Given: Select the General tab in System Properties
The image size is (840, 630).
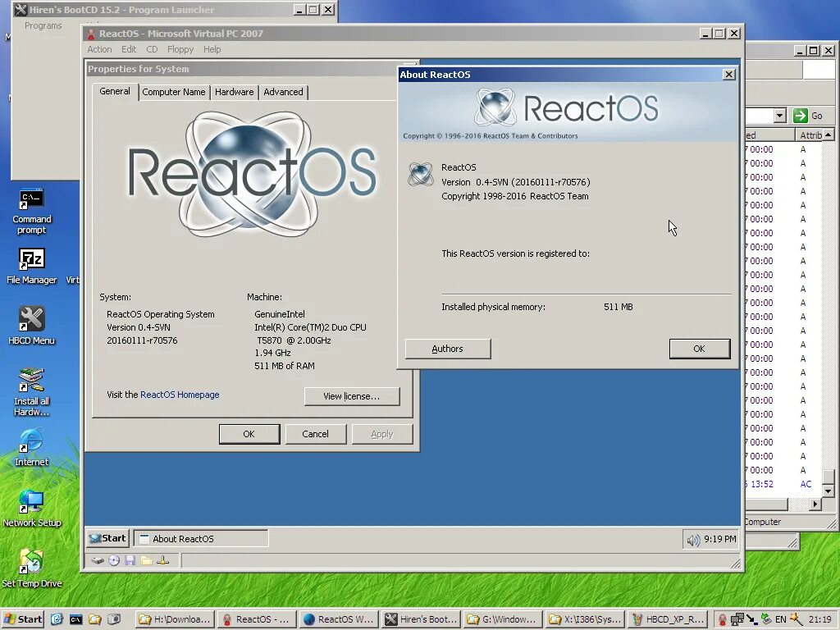Looking at the screenshot, I should click(115, 91).
